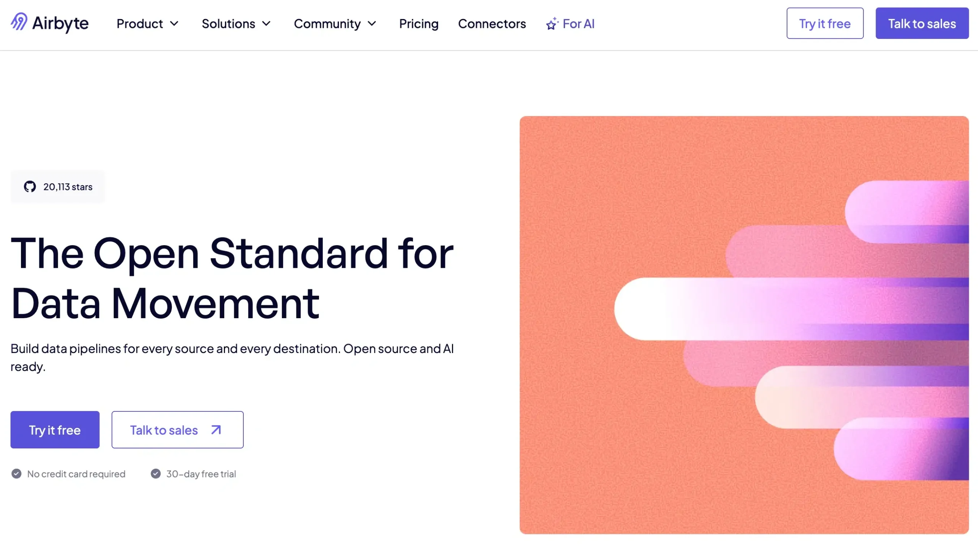Click the checkmark beside 30-day free trial
The image size is (978, 560).
(155, 473)
